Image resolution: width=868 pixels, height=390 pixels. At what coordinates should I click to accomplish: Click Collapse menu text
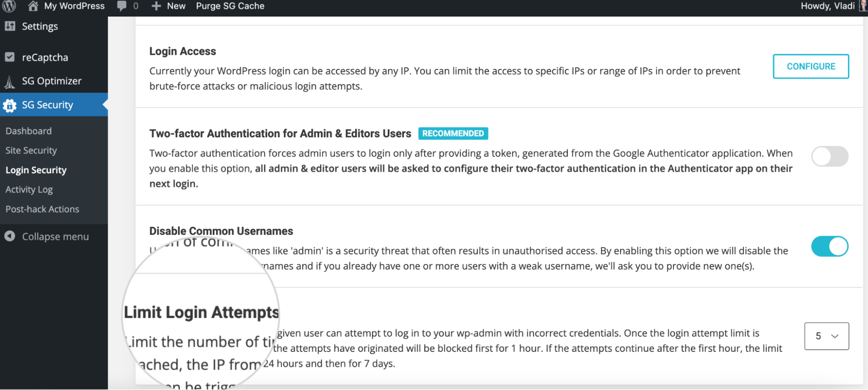[x=56, y=237]
